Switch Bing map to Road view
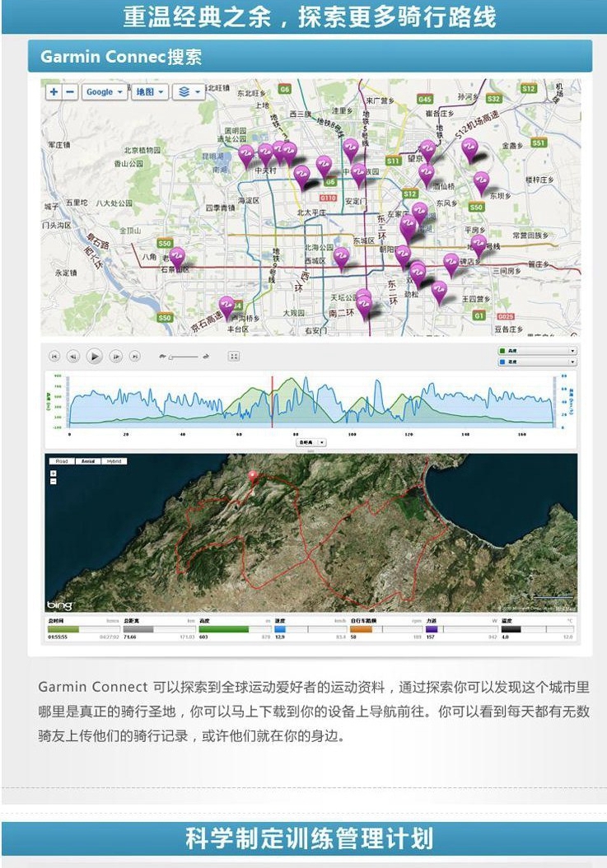This screenshot has width=607, height=868. [x=62, y=461]
